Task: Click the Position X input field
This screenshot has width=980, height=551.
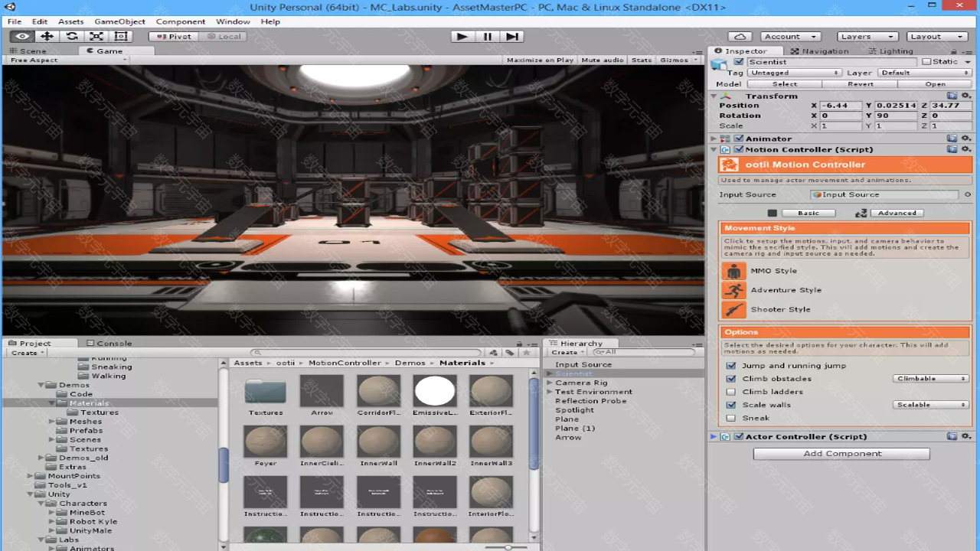Action: click(841, 106)
